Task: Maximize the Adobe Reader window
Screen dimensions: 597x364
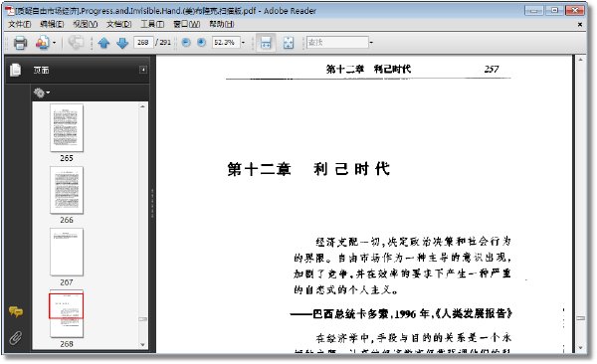Action: (554, 10)
